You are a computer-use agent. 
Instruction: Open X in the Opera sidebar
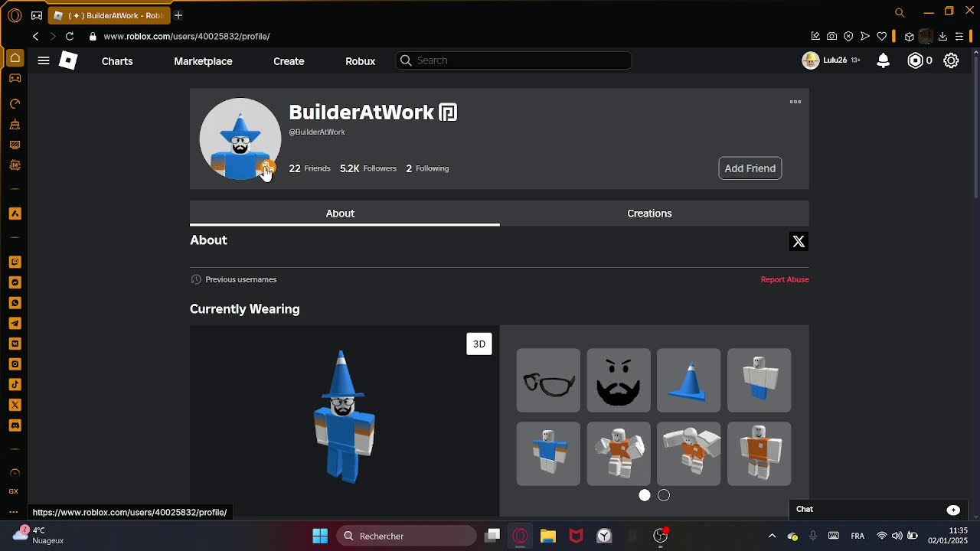15,405
